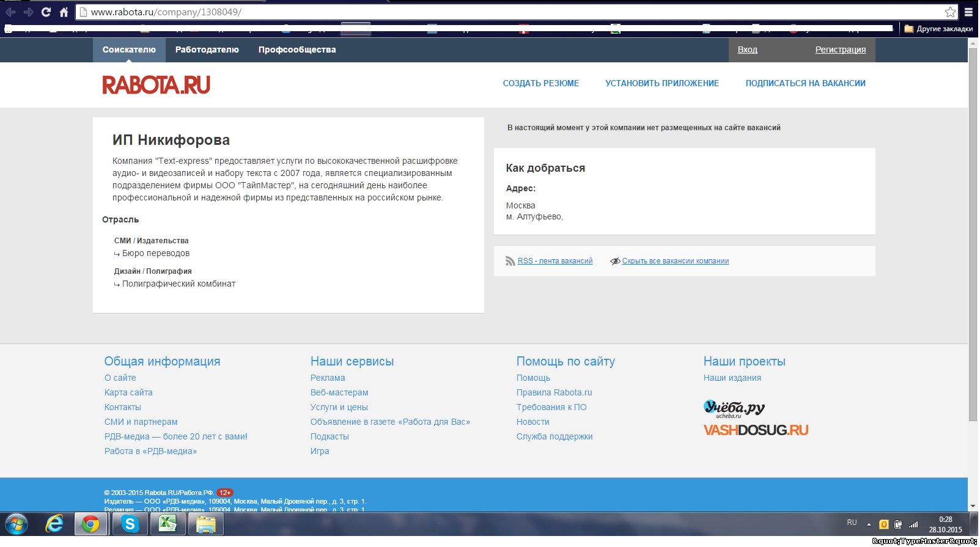Click the crossed-eye hide vacancies icon

point(615,261)
